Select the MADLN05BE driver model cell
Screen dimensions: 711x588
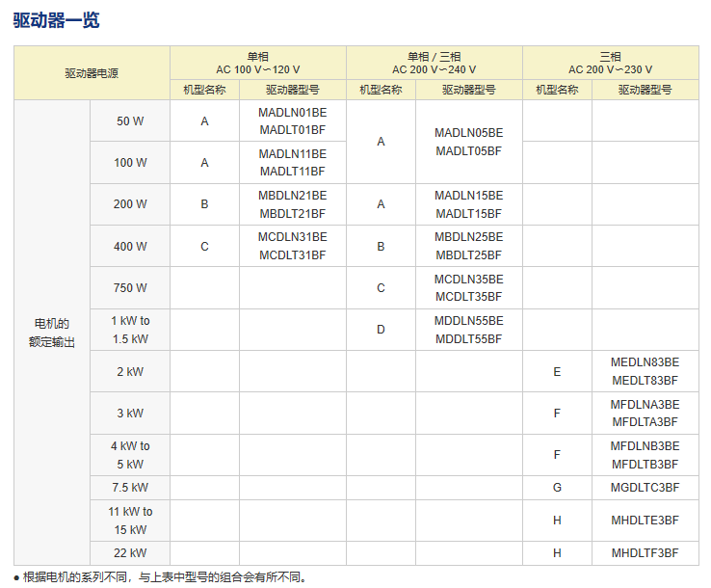(468, 142)
